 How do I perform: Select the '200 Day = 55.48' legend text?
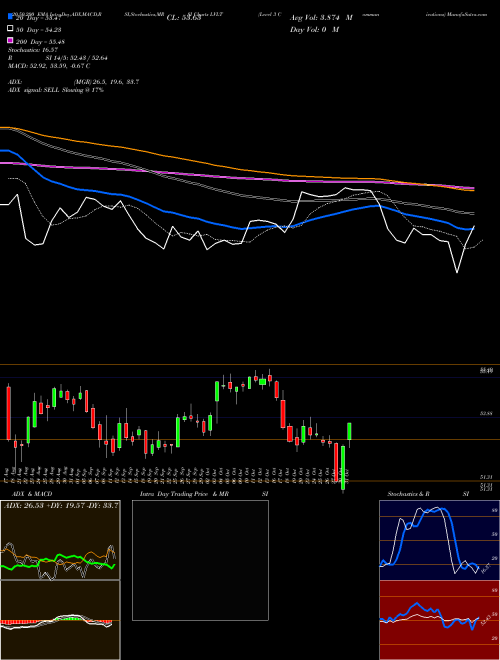click(x=41, y=42)
